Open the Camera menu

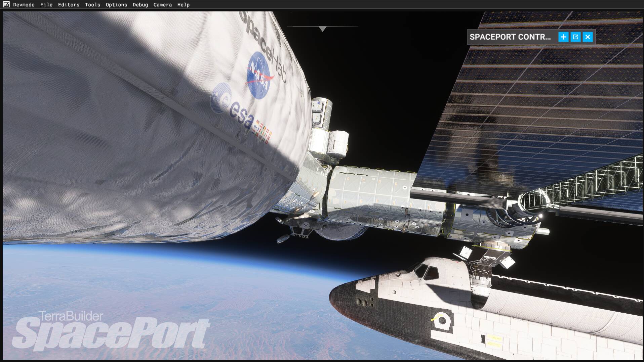click(x=162, y=5)
